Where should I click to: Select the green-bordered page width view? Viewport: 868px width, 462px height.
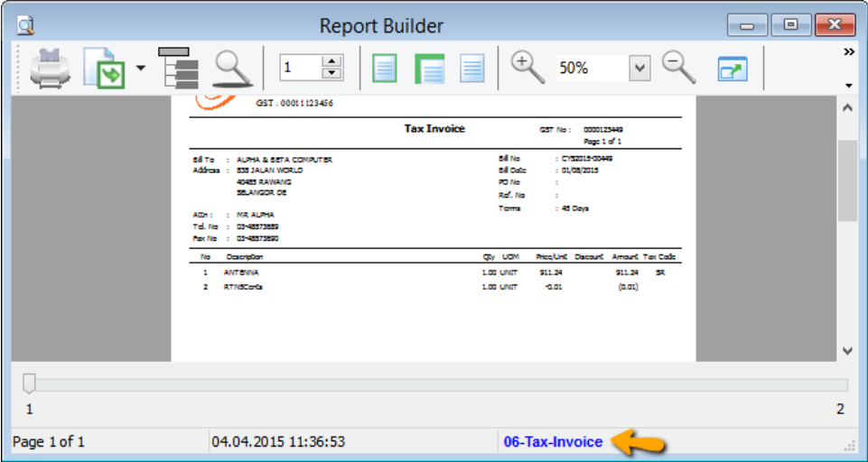429,69
